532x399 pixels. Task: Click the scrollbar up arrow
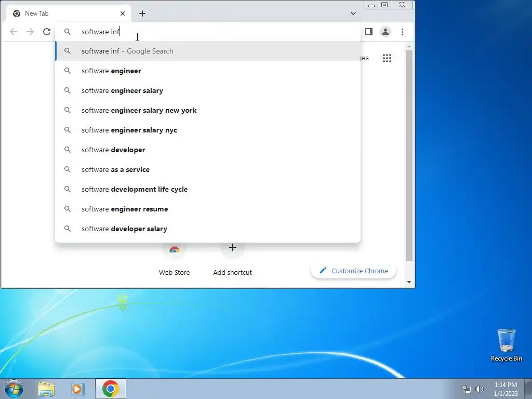(x=409, y=46)
